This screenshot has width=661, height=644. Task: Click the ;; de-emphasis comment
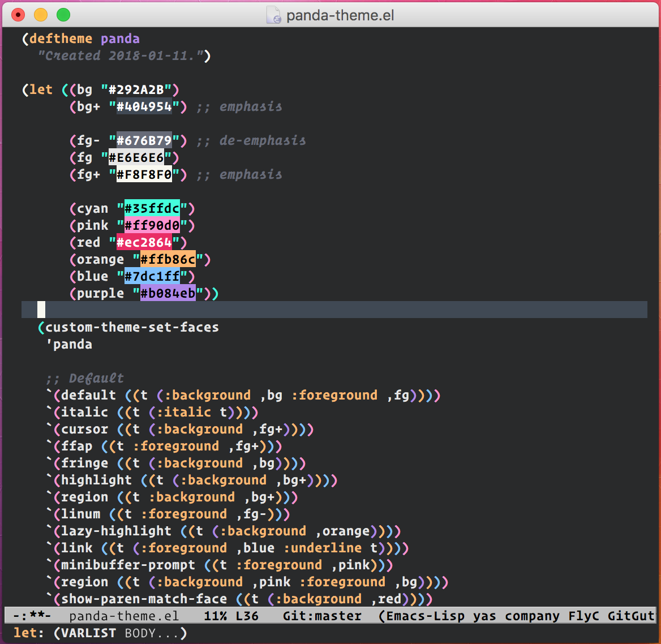point(251,140)
